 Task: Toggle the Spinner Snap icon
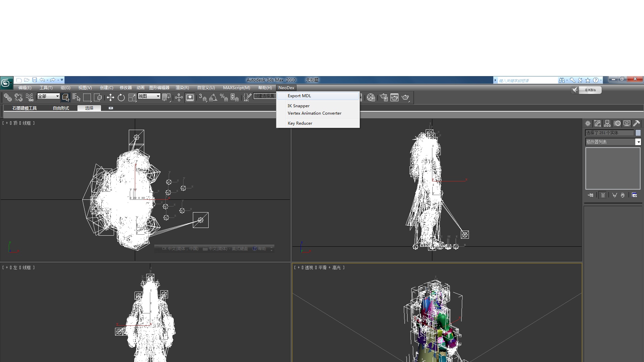[x=234, y=98]
